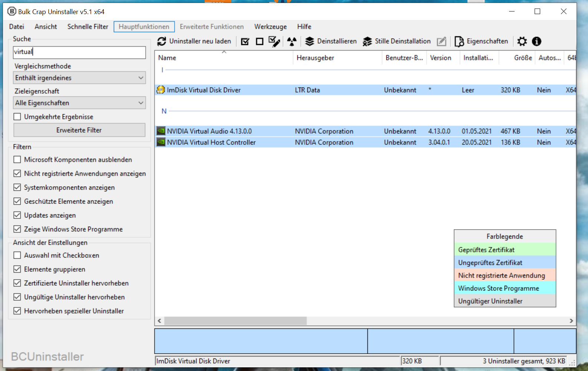Click the ImDisk Virtual Disk Driver icon
Image resolution: width=588 pixels, height=371 pixels.
click(161, 90)
